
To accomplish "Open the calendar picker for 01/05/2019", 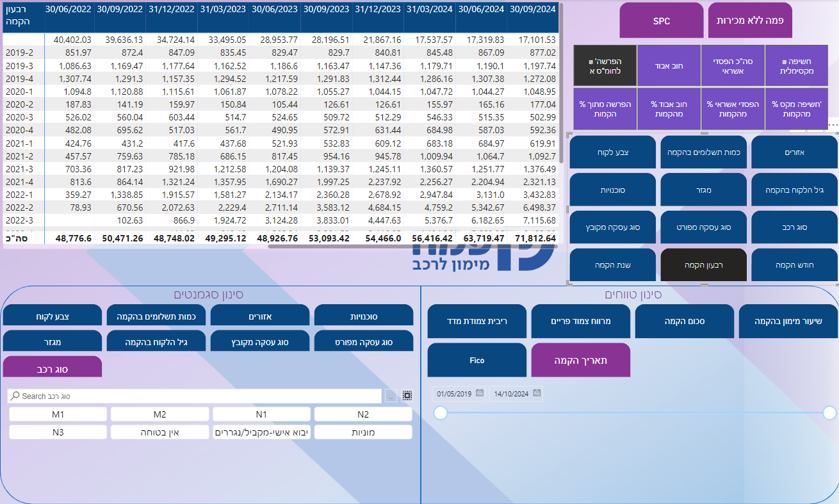I will [479, 393].
